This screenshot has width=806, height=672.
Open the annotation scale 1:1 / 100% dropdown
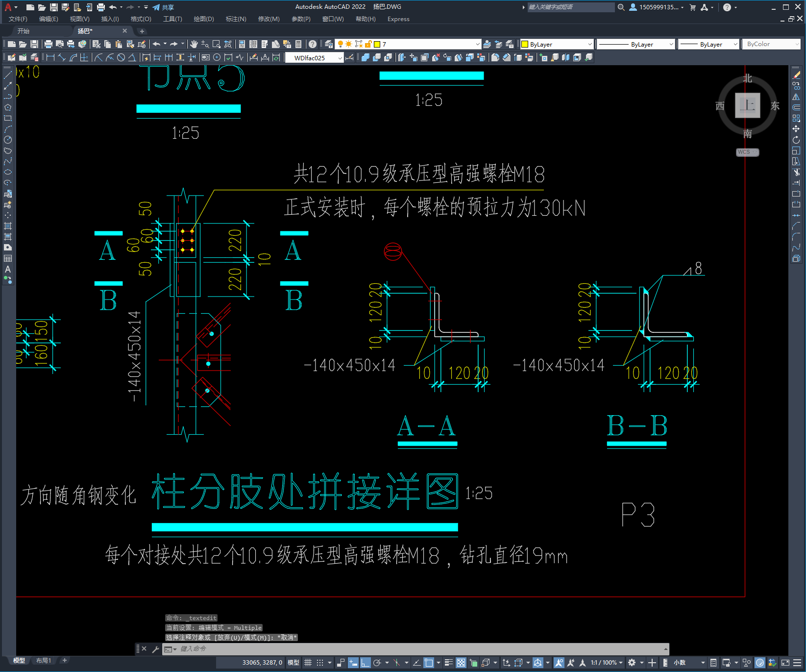click(607, 663)
